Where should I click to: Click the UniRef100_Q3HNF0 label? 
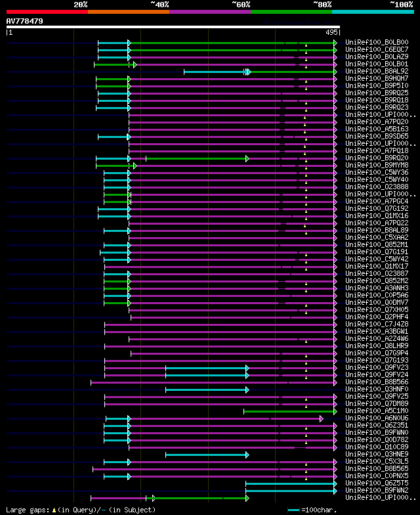(x=377, y=389)
